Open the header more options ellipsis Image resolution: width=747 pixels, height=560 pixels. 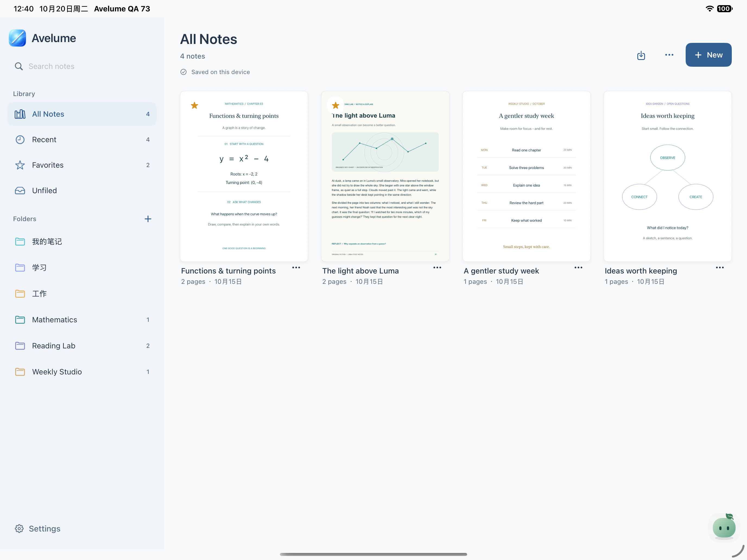pos(669,55)
